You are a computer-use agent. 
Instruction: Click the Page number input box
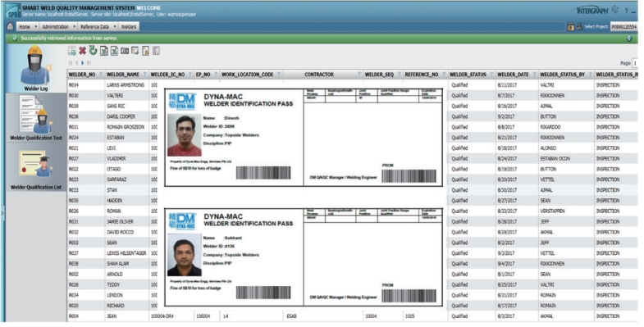[x=634, y=63]
